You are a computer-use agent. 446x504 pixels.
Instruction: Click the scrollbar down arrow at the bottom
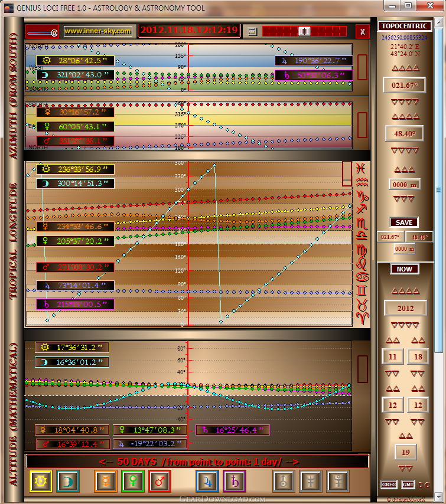[x=438, y=497]
